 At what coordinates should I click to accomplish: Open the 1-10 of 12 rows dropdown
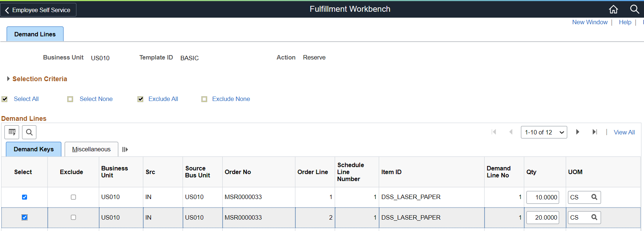[x=544, y=132]
